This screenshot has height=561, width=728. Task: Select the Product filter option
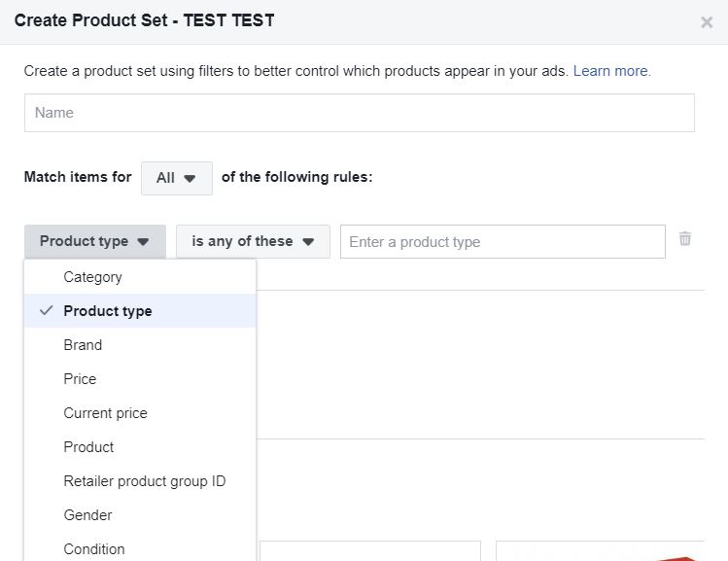pyautogui.click(x=88, y=447)
